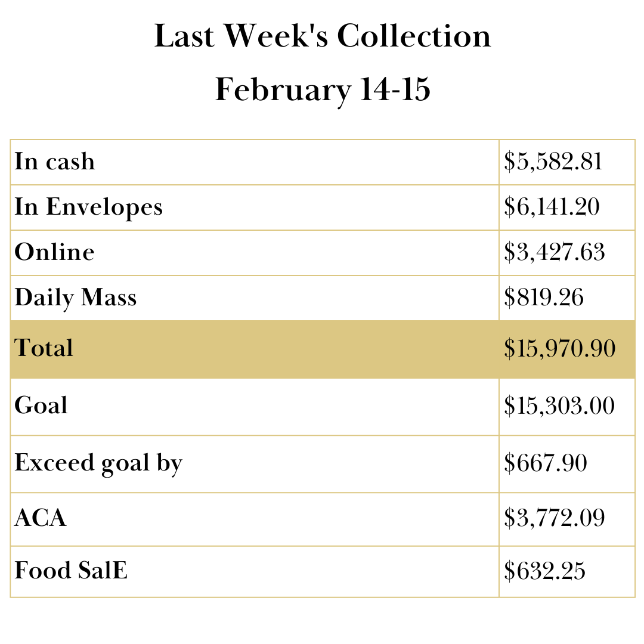
Task: Select the $6,141.20 envelopes amount
Action: 552,207
